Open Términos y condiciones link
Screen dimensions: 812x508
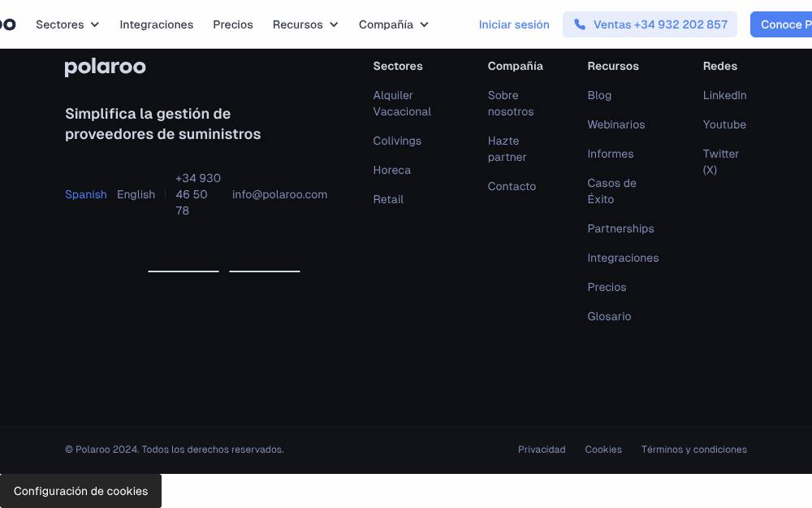(x=694, y=449)
